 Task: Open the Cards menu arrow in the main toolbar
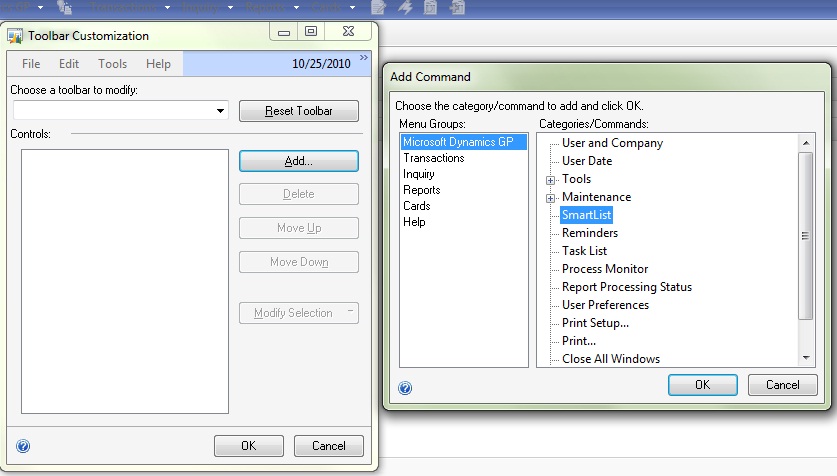pyautogui.click(x=352, y=7)
